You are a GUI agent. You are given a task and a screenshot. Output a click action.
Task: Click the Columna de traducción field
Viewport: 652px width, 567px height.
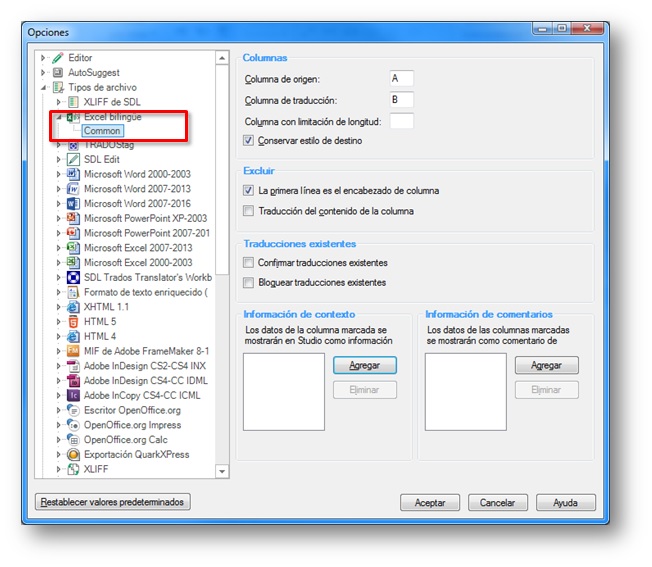402,100
